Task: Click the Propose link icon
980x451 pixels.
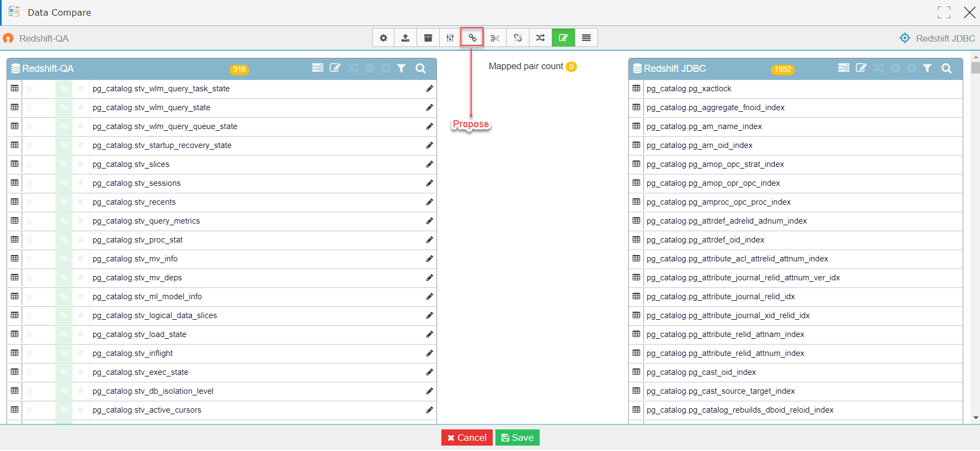Action: (x=472, y=38)
